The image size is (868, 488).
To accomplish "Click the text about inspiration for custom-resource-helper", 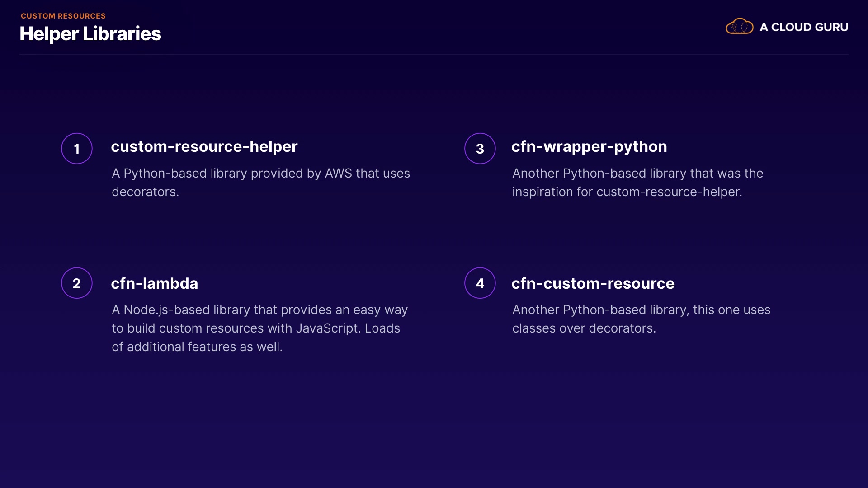I will [x=637, y=183].
